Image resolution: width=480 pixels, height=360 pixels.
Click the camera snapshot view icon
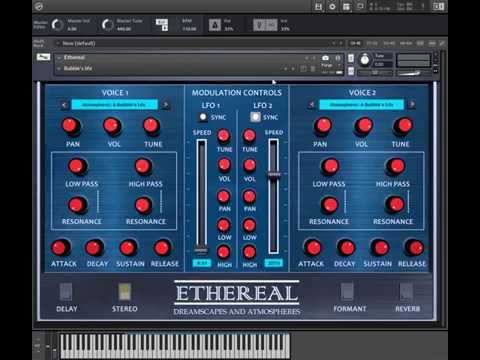coord(326,58)
